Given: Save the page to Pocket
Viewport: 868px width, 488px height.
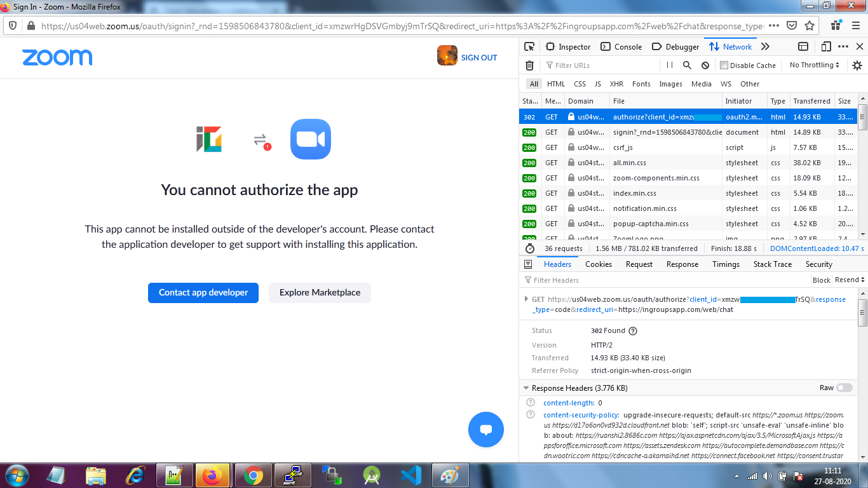Looking at the screenshot, I should (792, 26).
